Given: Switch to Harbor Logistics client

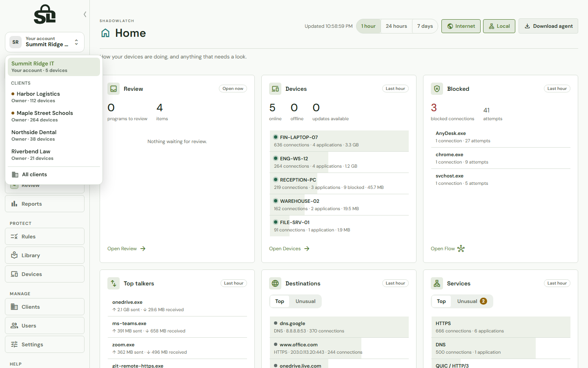Looking at the screenshot, I should (54, 97).
